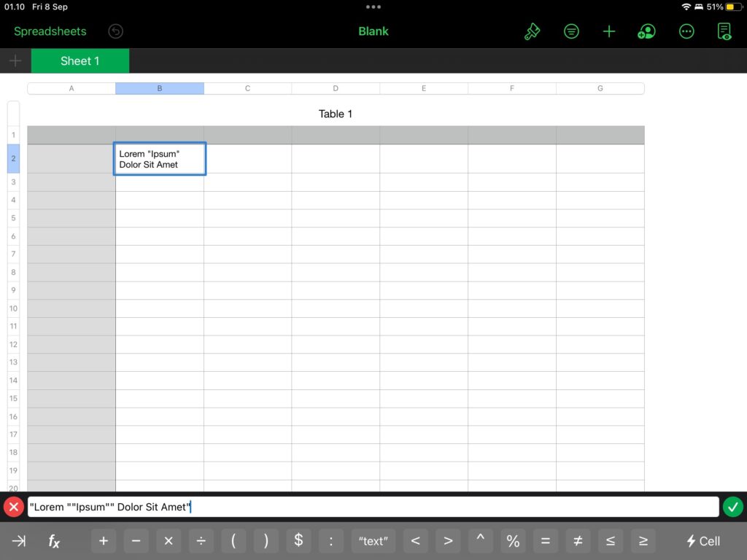Select column D header

pos(336,88)
